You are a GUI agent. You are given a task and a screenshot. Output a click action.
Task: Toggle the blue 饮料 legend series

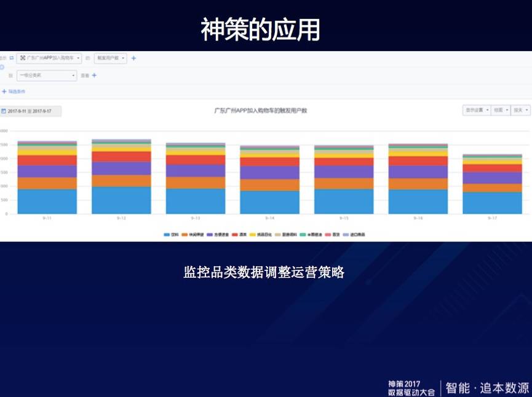(171, 235)
